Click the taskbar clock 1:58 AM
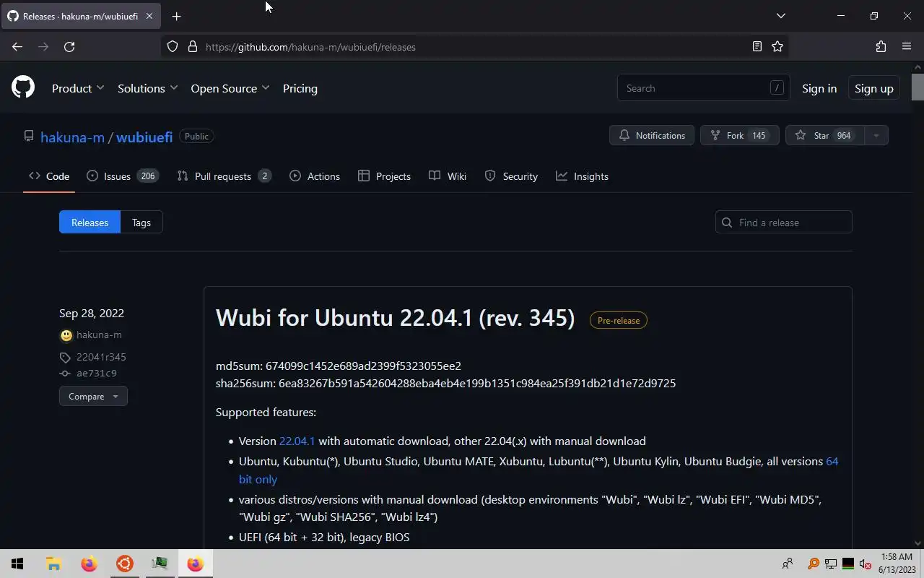The height and width of the screenshot is (578, 924). [896, 557]
